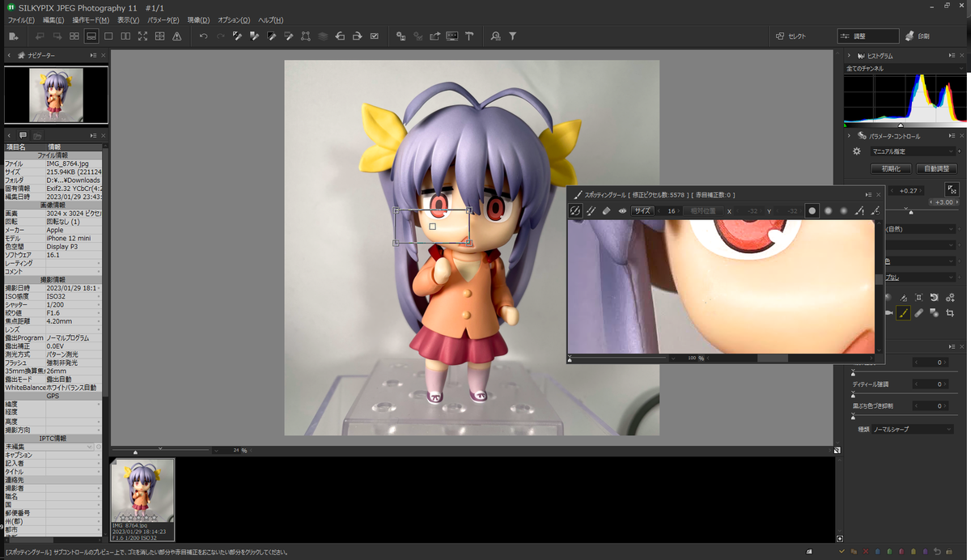
Task: Select the eraser icon in spotting tool
Action: click(607, 210)
